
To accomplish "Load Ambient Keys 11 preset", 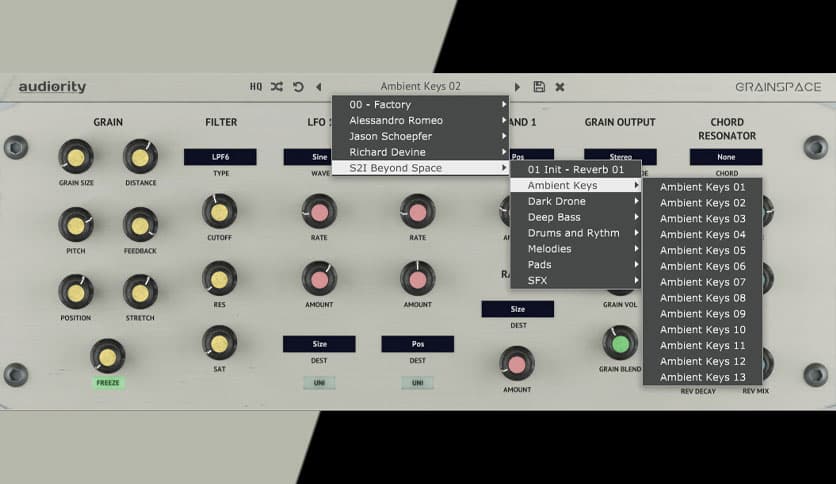I will [x=703, y=345].
